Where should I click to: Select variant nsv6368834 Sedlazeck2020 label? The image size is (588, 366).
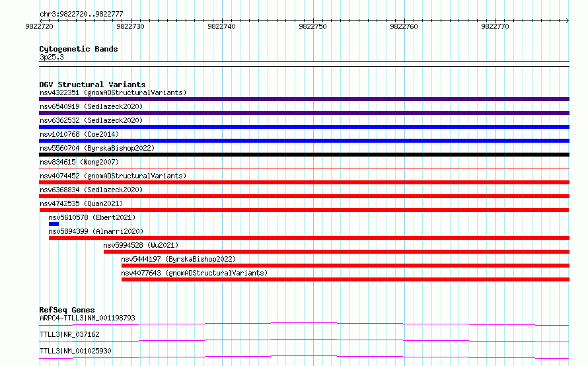coord(91,190)
